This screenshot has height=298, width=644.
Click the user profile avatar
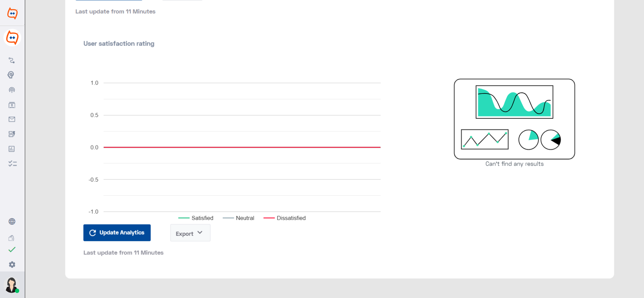coord(12,285)
